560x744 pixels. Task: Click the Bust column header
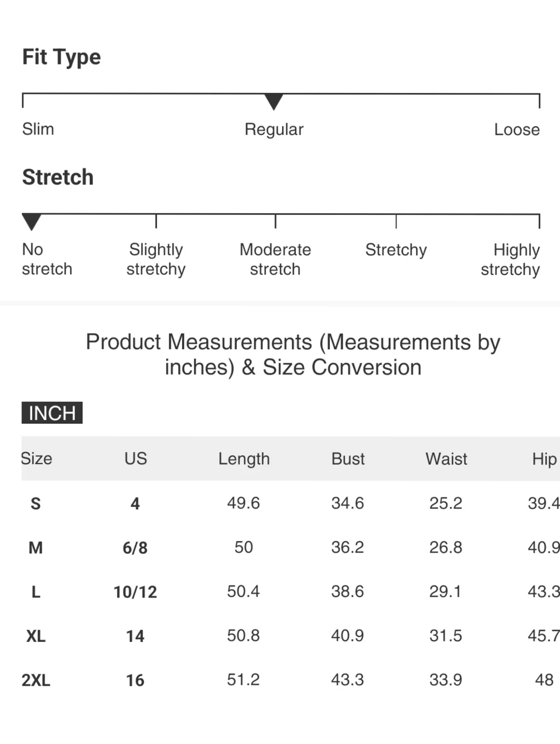tap(348, 459)
